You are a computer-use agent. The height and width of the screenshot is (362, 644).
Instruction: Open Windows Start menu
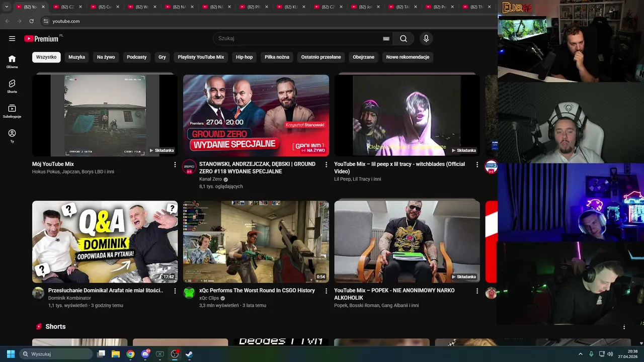(x=11, y=354)
